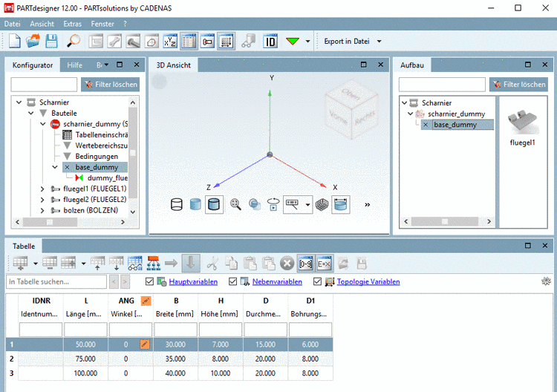The image size is (557, 392).
Task: Open the Extras menu
Action: click(x=73, y=24)
